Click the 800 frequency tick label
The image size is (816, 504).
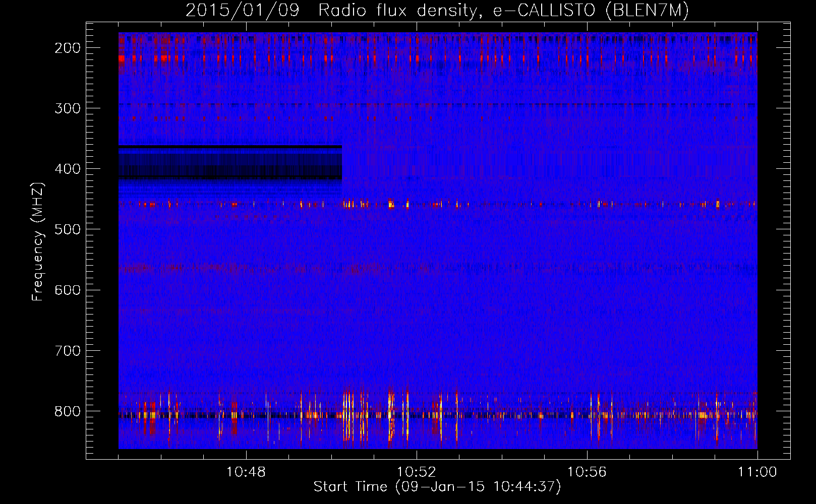coord(68,411)
